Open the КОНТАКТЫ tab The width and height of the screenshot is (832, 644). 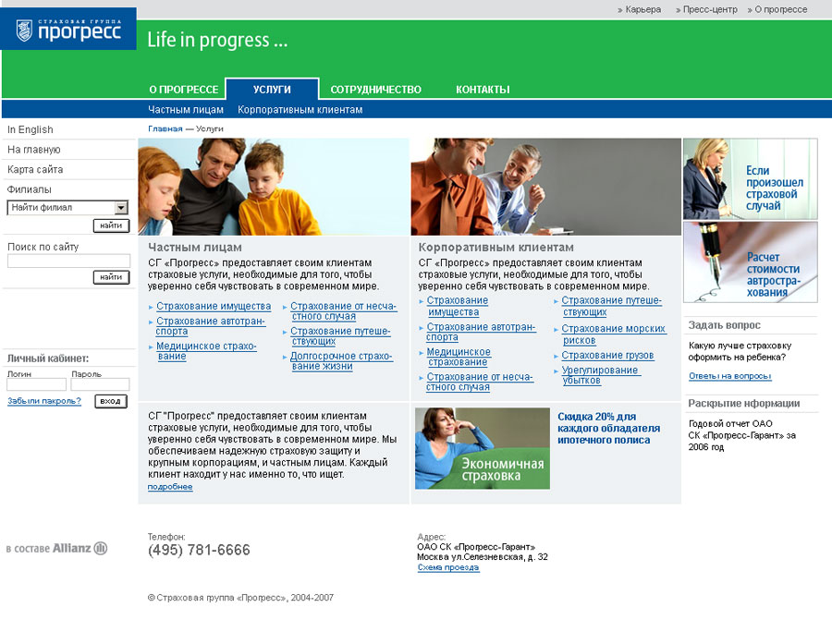[483, 90]
